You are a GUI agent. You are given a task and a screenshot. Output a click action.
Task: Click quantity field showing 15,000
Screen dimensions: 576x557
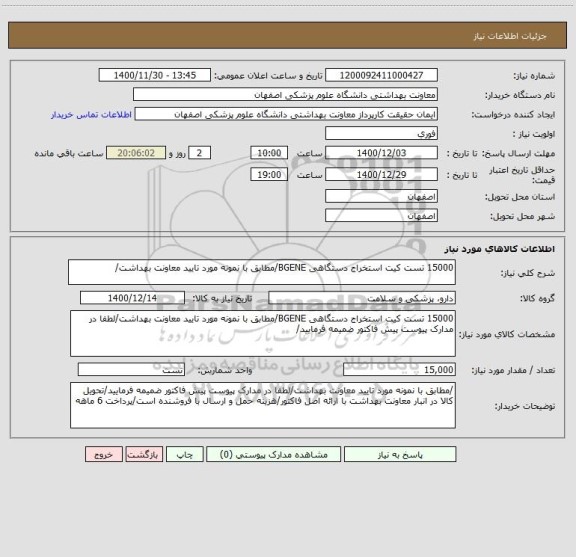[399, 370]
